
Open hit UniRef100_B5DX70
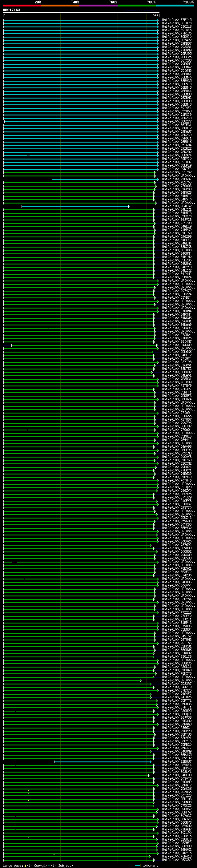177,216
